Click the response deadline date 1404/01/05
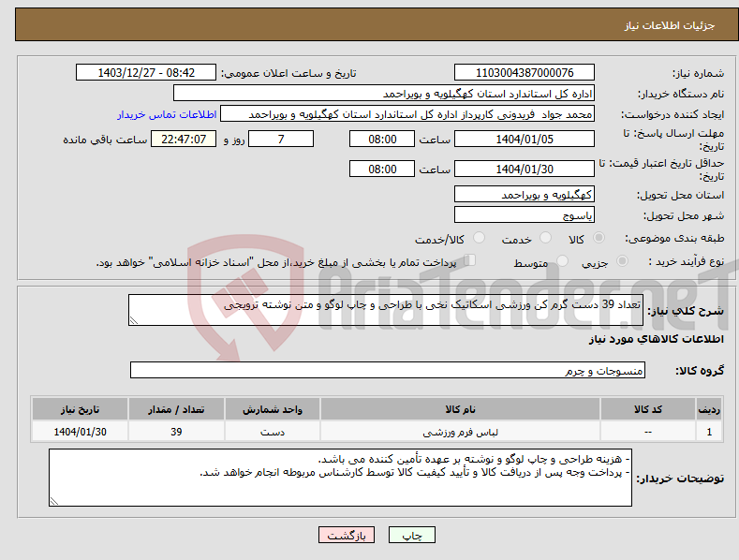Screen dimensions: 739x560 (x=525, y=139)
